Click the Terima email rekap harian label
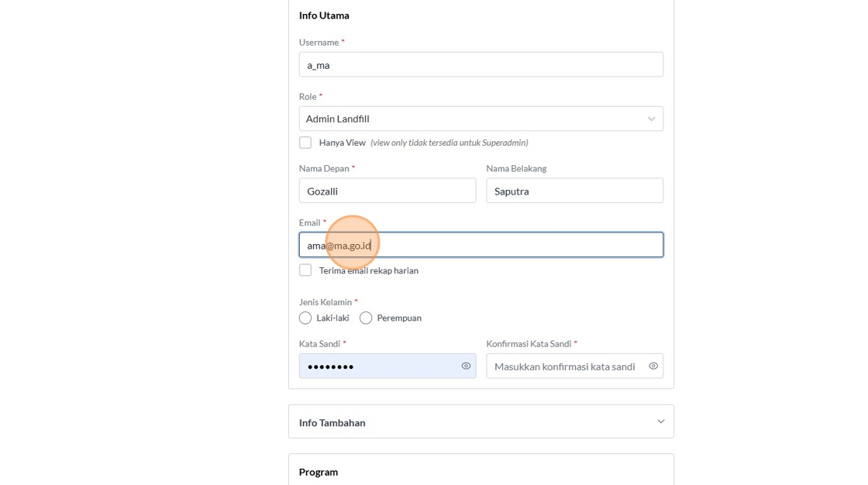 pyautogui.click(x=368, y=270)
